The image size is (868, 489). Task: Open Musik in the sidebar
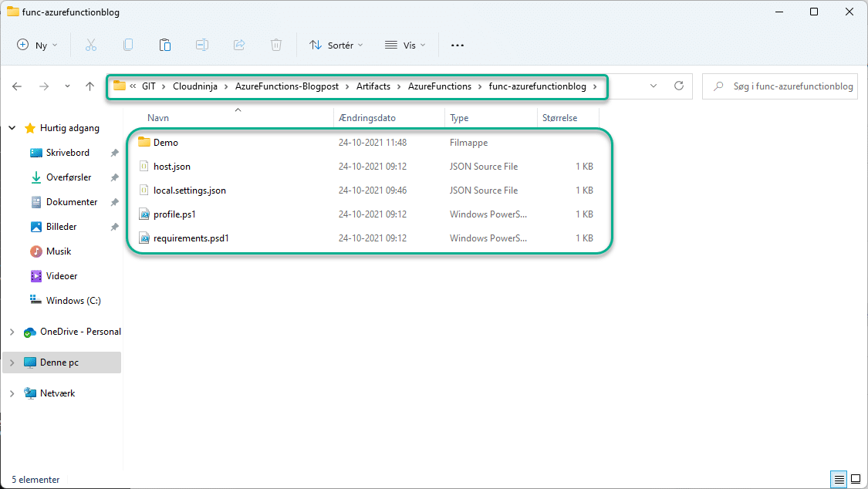58,251
